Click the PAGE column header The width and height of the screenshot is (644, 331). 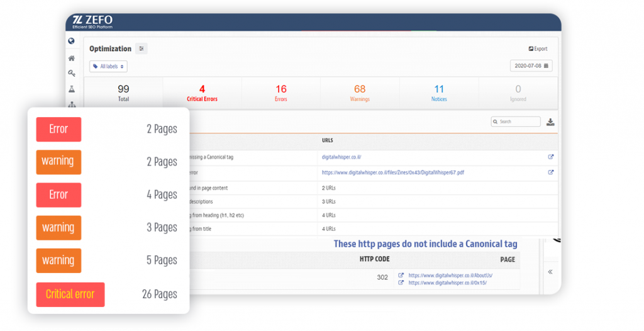[508, 259]
